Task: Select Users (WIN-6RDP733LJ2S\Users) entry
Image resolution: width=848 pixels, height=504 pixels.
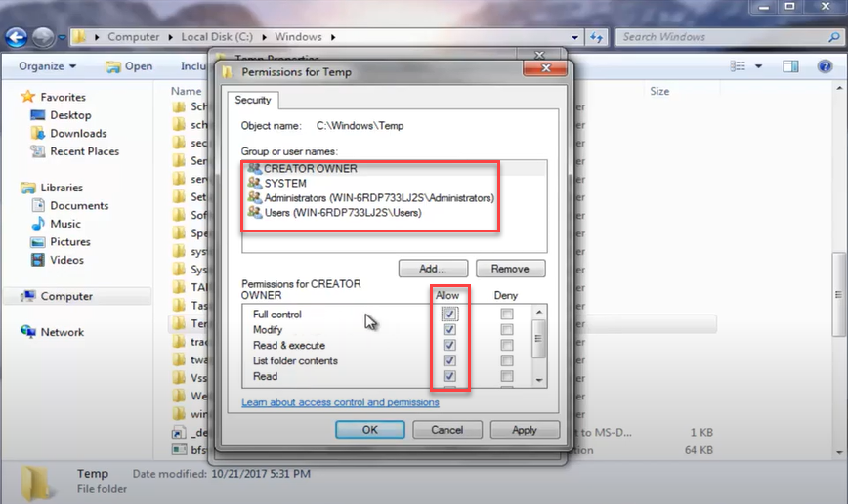Action: click(x=343, y=213)
